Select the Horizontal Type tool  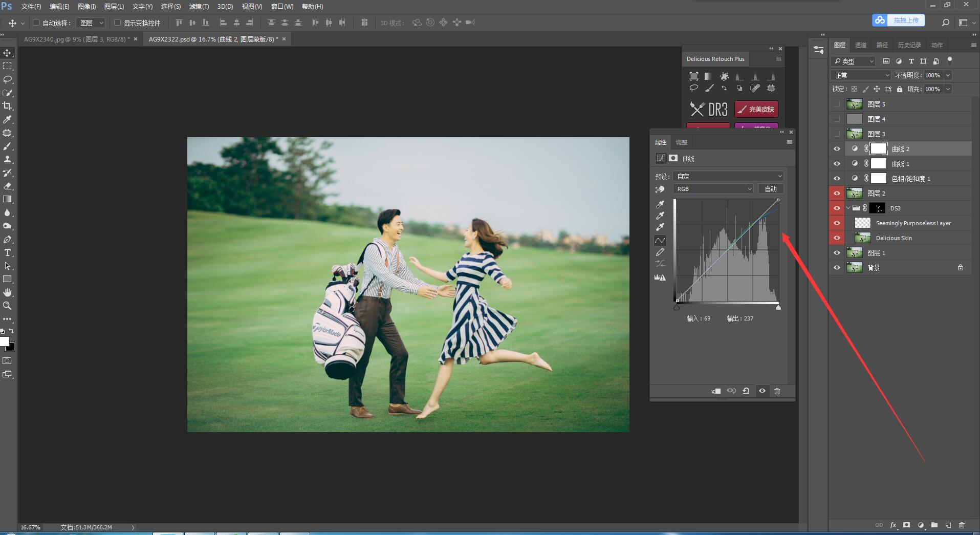[7, 252]
